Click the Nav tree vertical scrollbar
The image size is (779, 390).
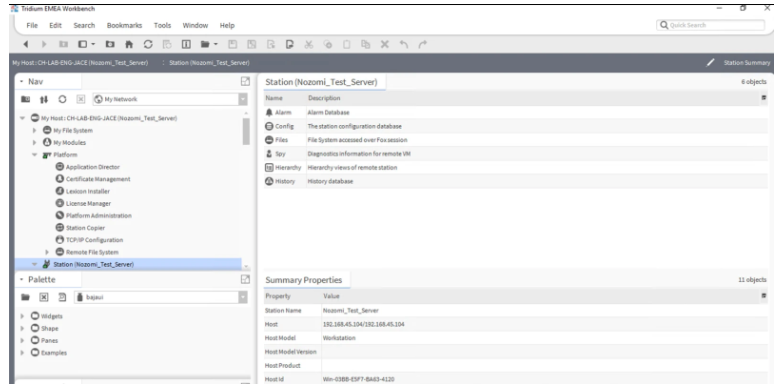pyautogui.click(x=246, y=132)
